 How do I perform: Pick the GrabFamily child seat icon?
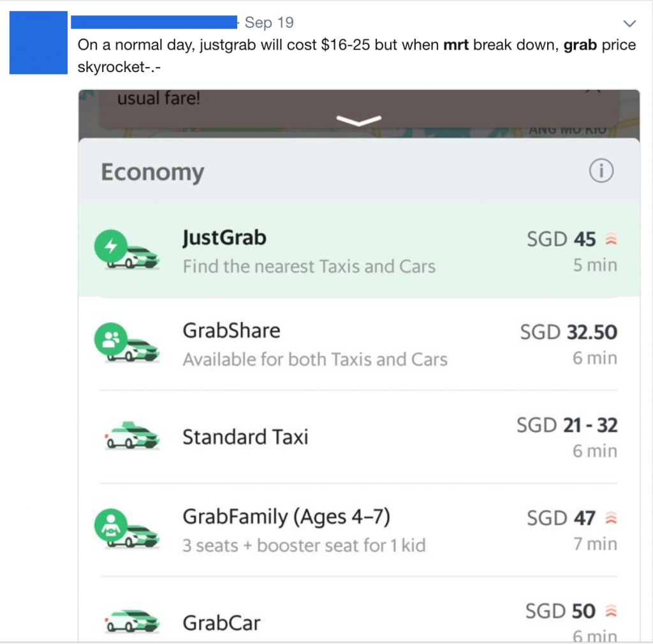(x=127, y=529)
